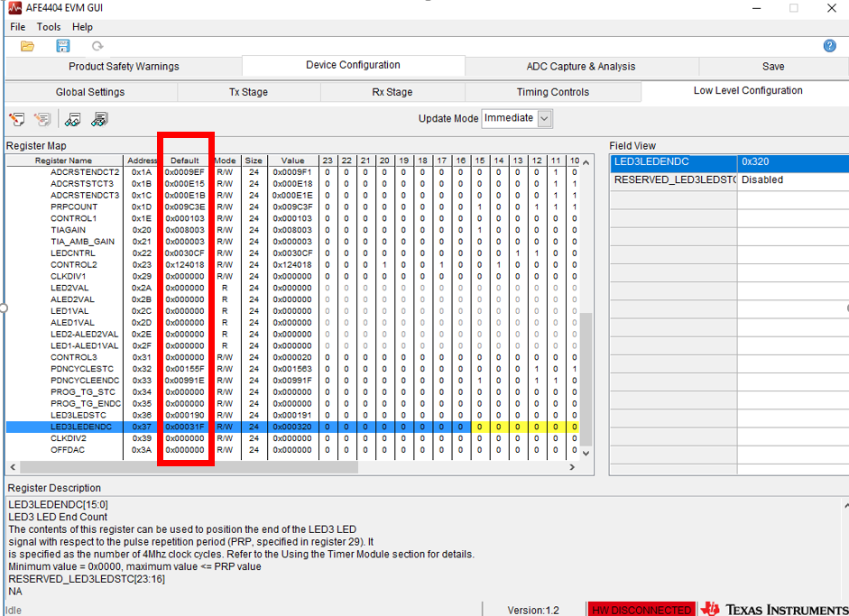This screenshot has height=616, width=849.
Task: Open the Save tab
Action: point(773,67)
